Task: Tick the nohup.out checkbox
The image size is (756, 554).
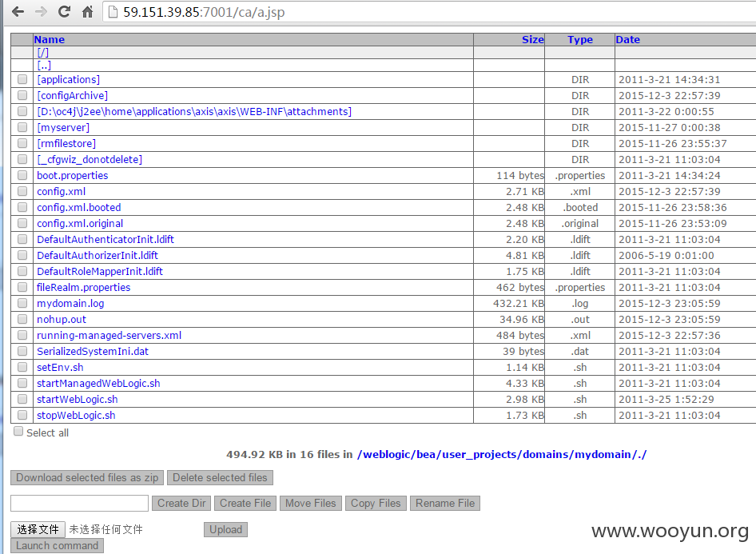Action: (22, 319)
